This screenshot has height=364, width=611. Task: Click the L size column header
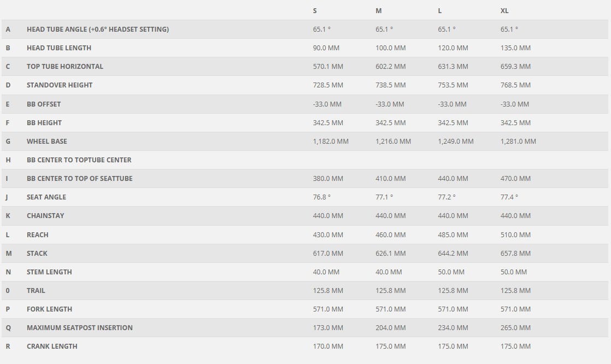440,11
